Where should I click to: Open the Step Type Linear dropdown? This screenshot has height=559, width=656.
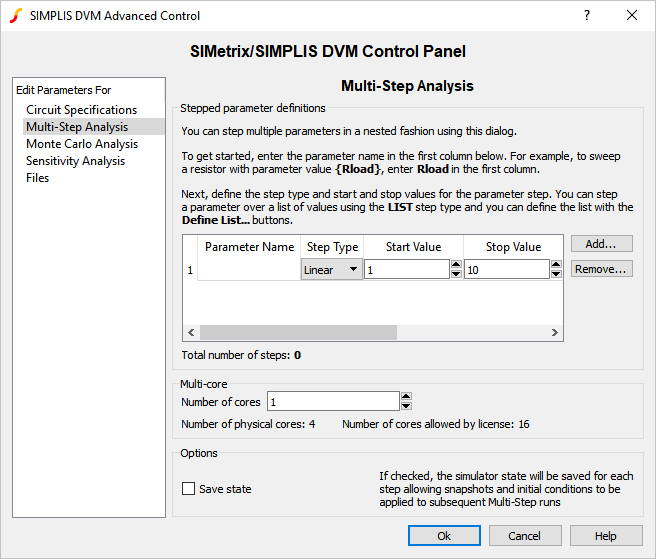click(331, 270)
